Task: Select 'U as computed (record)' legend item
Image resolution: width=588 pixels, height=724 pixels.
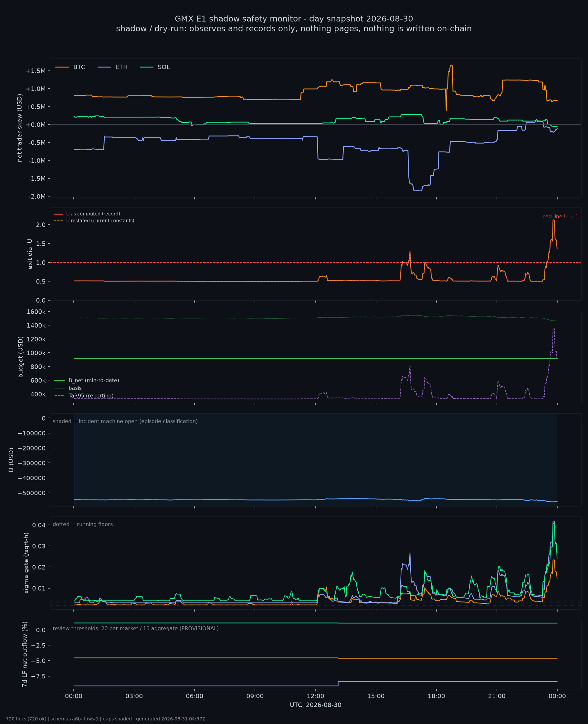Action: tap(87, 214)
